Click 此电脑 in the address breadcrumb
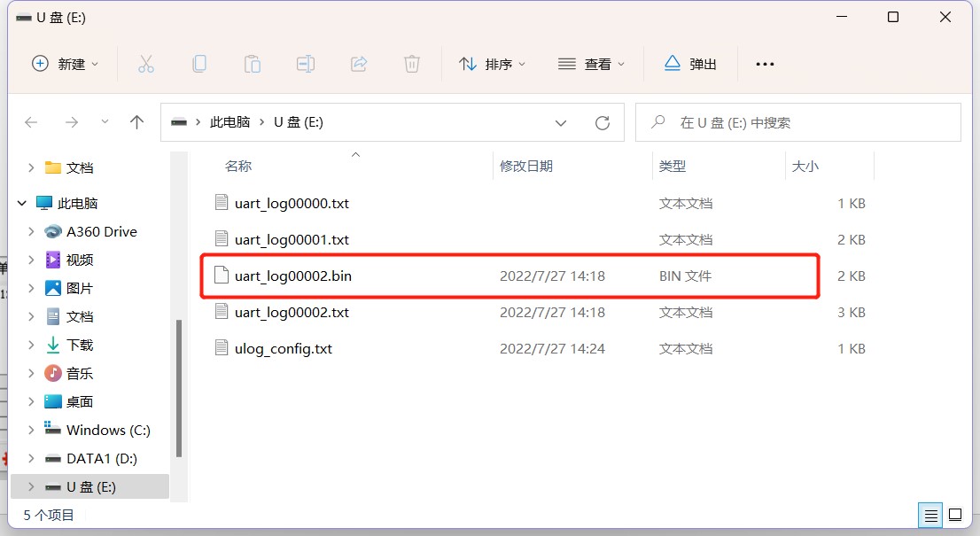 point(230,122)
